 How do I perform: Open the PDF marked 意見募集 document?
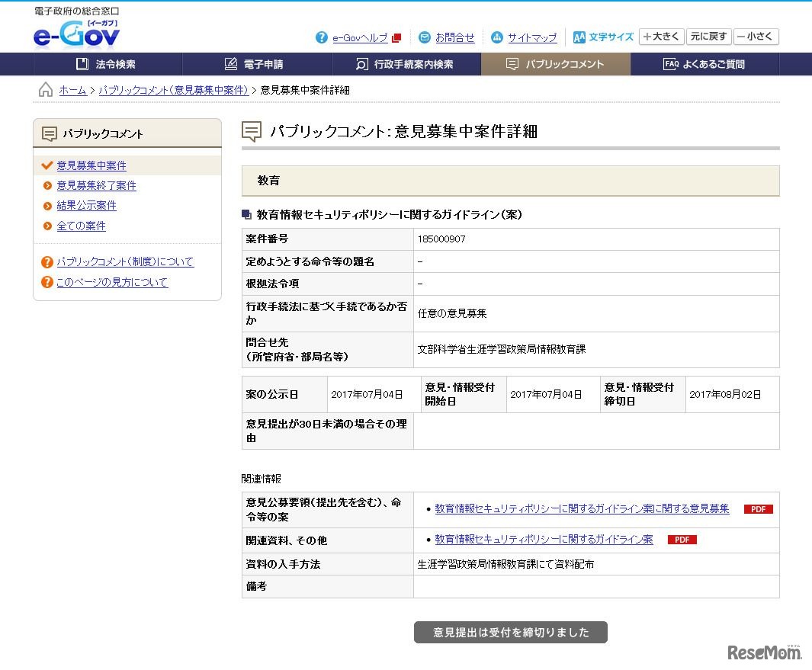pyautogui.click(x=582, y=508)
